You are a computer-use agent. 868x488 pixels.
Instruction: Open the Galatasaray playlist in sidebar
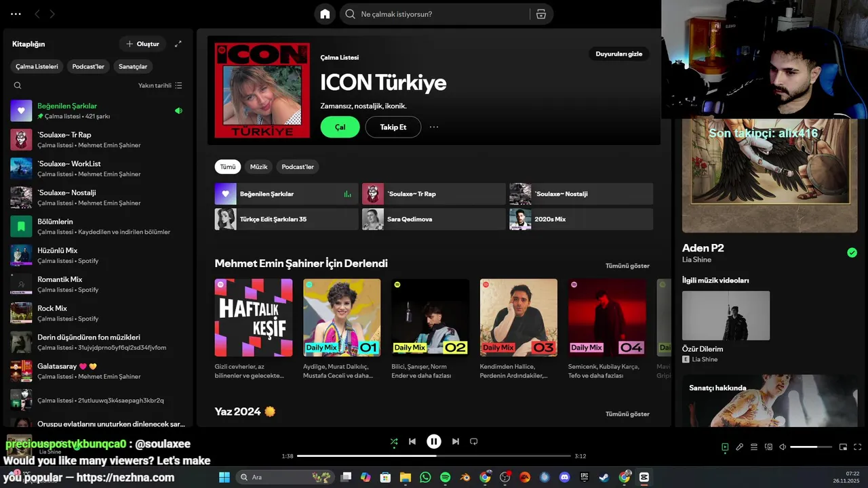pos(98,371)
